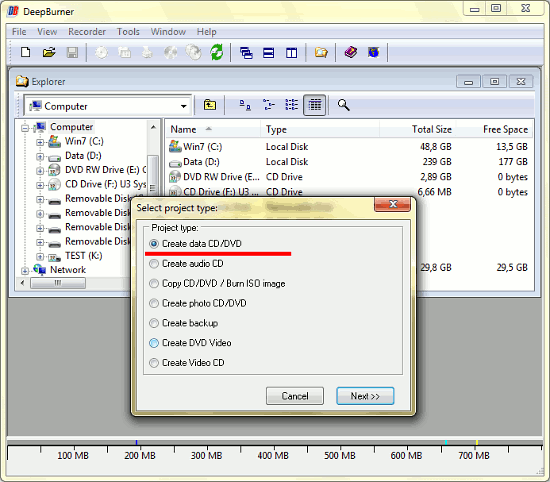This screenshot has height=482, width=550.
Task: Select the Create backup option
Action: coord(183,323)
